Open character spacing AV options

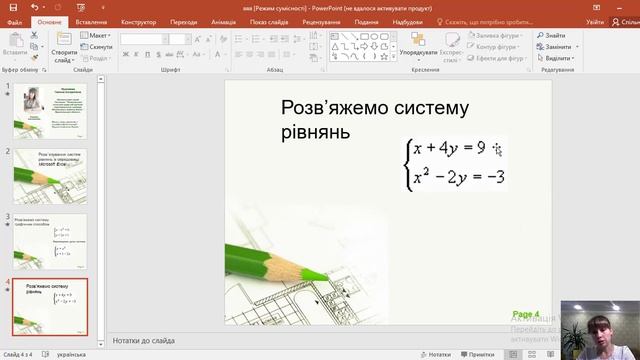(x=181, y=54)
